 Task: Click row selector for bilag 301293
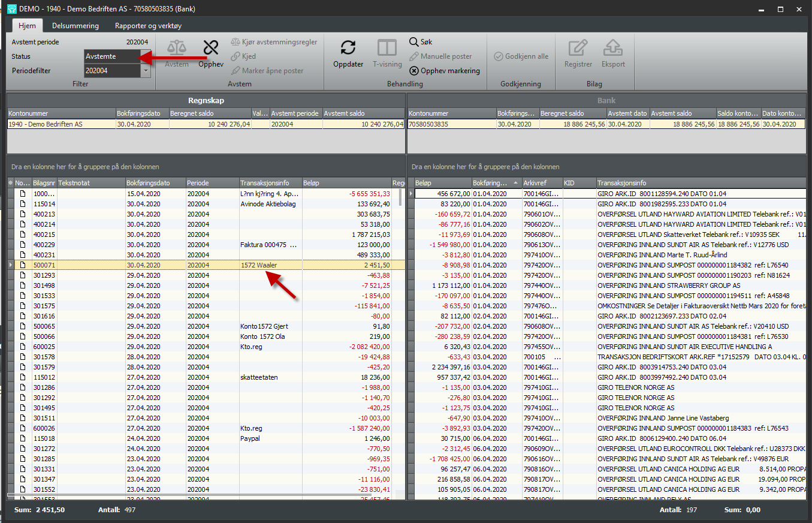[11, 275]
